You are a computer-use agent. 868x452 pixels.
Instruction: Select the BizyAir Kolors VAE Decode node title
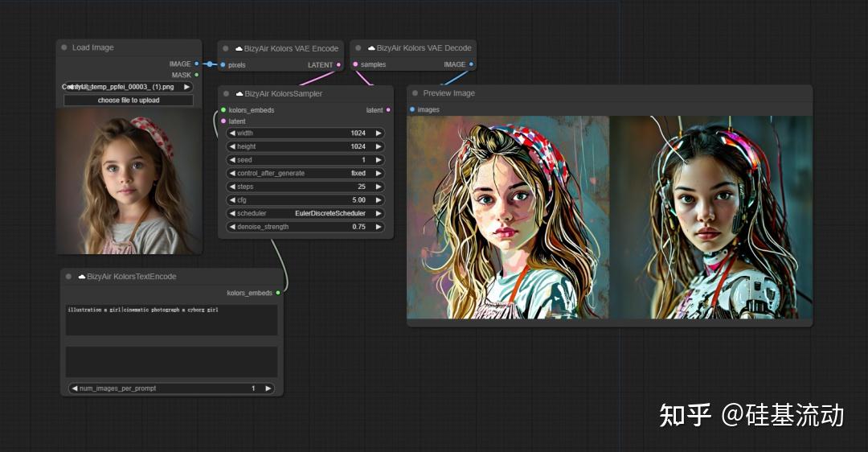[422, 48]
